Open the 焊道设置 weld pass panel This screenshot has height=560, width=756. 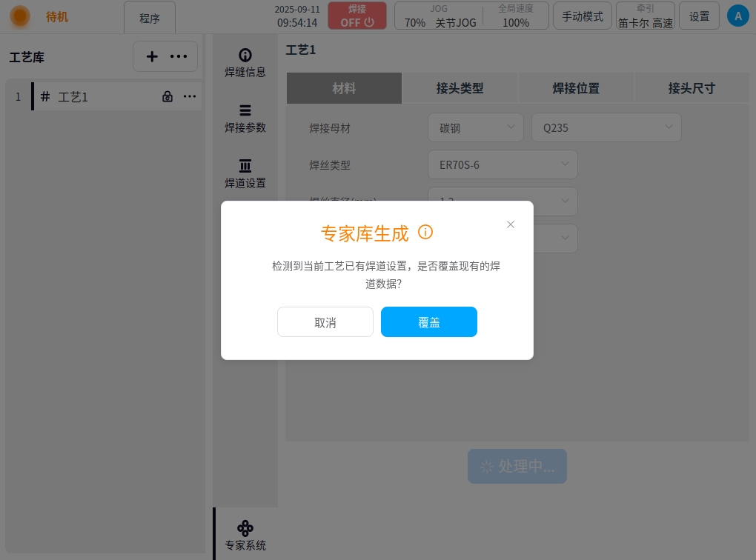click(x=245, y=173)
